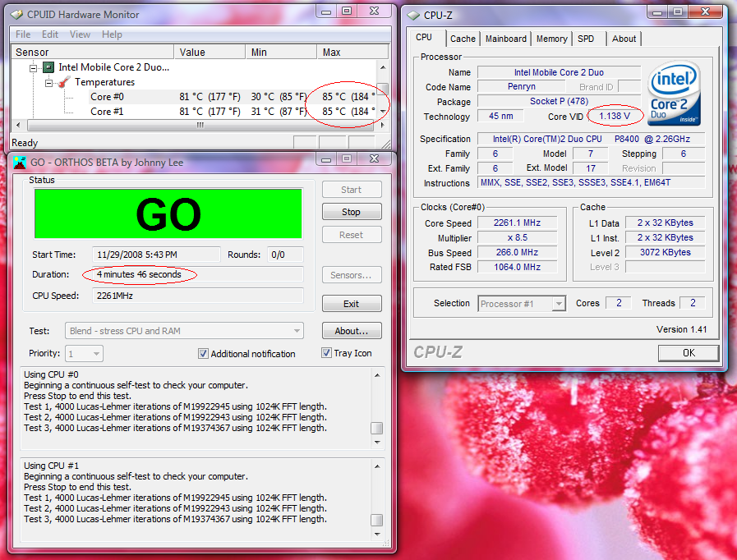Collapse the Intel Mobile Core 2 Duo tree node
Viewport: 737px width, 560px height.
coord(33,68)
